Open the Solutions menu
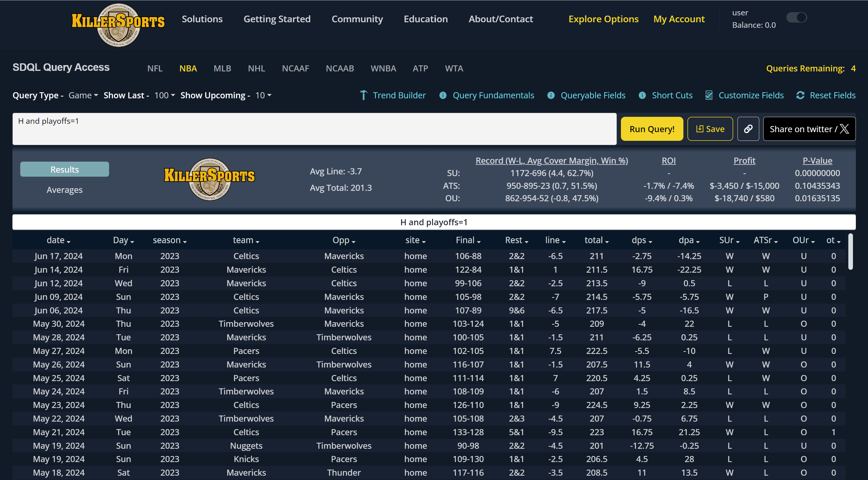868x480 pixels. point(202,19)
